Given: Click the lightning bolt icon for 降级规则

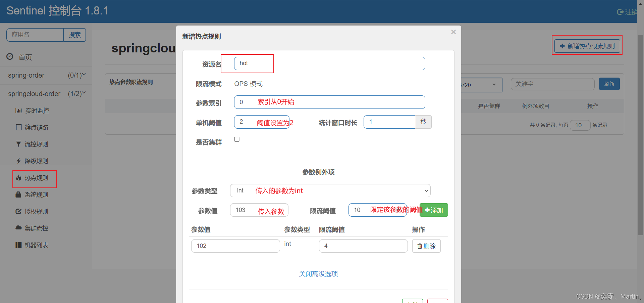Looking at the screenshot, I should (x=19, y=161).
